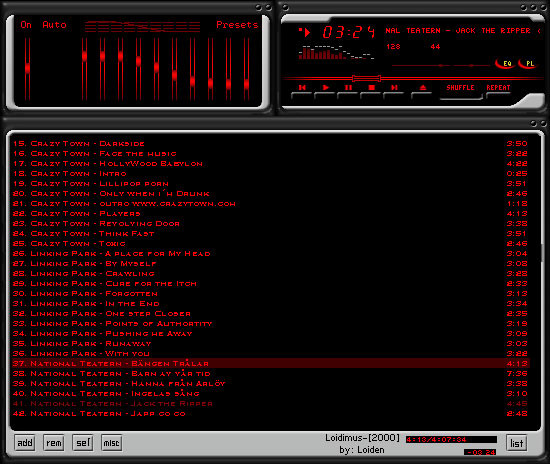Viewport: 550px width, 464px height.
Task: Click the first equalizer band slider
Action: coord(85,69)
